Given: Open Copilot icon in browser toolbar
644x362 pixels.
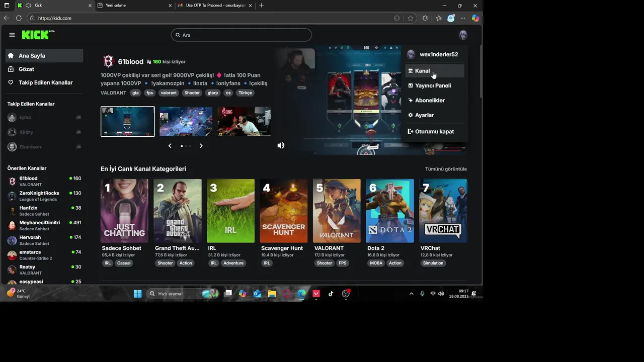Looking at the screenshot, I should (475, 18).
